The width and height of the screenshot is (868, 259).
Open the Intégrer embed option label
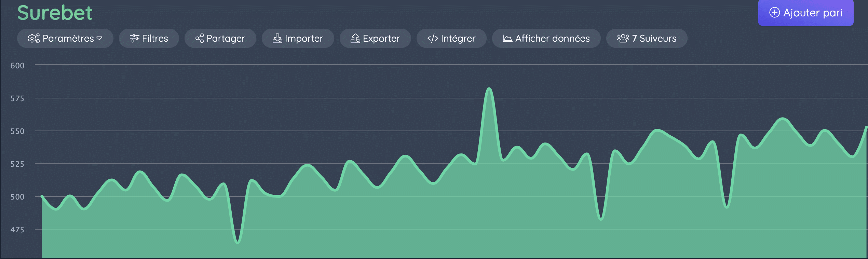tap(458, 38)
